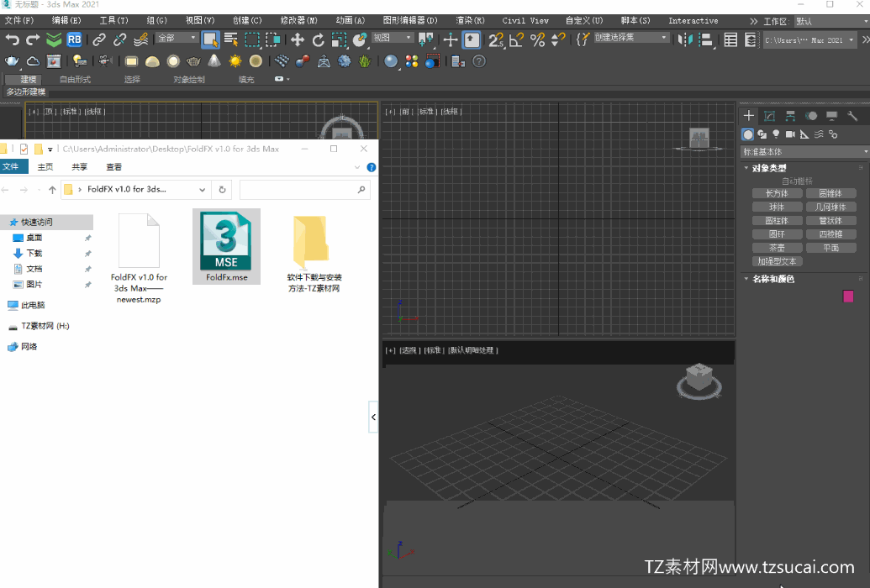870x588 pixels.
Task: Switch to the Lights creation category
Action: (x=776, y=134)
